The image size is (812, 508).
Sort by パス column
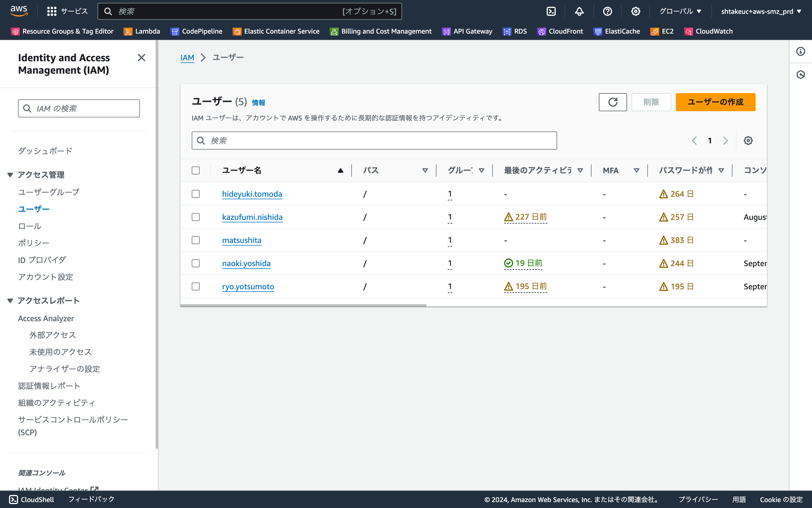click(425, 171)
